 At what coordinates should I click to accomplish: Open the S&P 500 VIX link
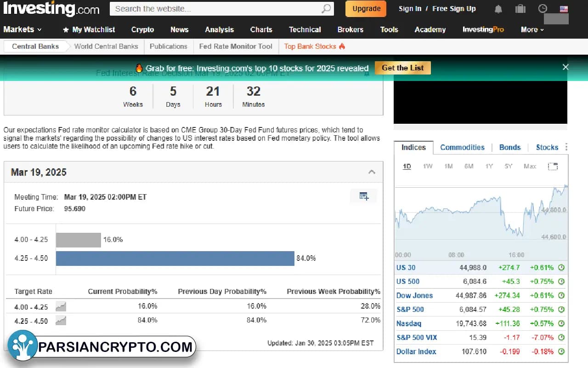417,337
